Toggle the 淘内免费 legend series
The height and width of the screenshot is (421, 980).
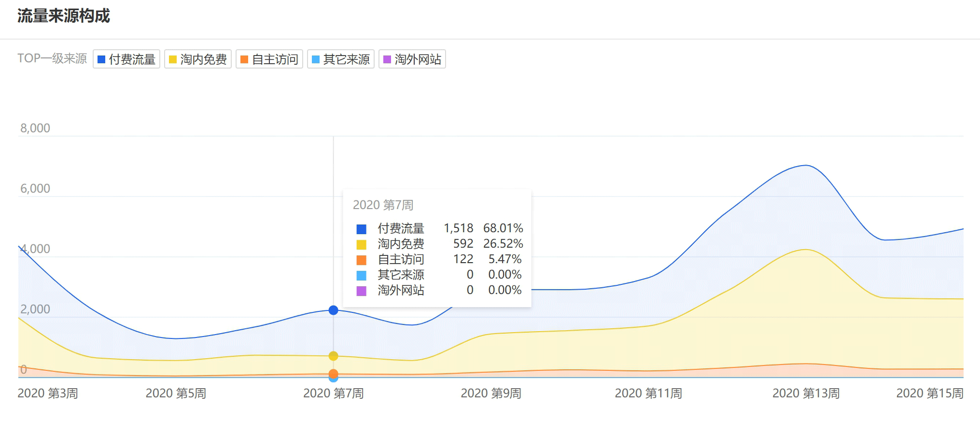(x=198, y=59)
